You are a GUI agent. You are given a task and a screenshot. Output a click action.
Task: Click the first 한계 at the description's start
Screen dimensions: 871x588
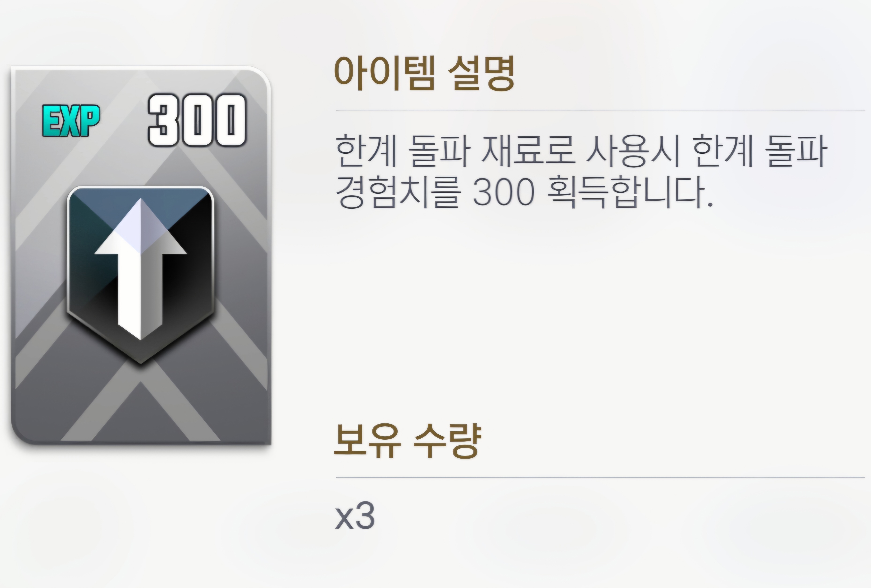pos(366,151)
